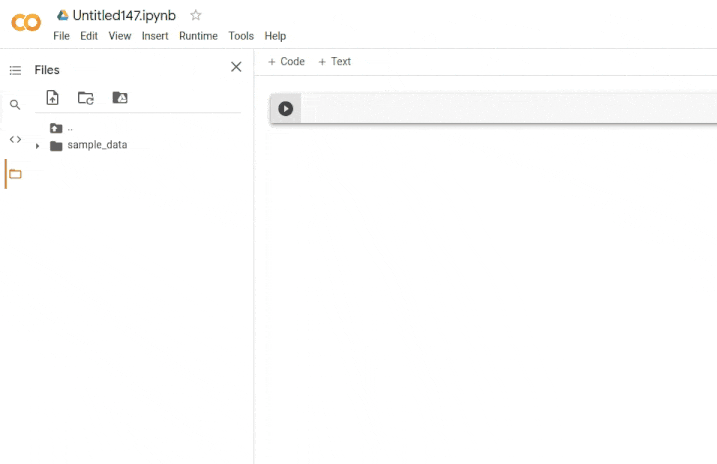Open the Runtime menu
This screenshot has height=464, width=717.
point(198,36)
